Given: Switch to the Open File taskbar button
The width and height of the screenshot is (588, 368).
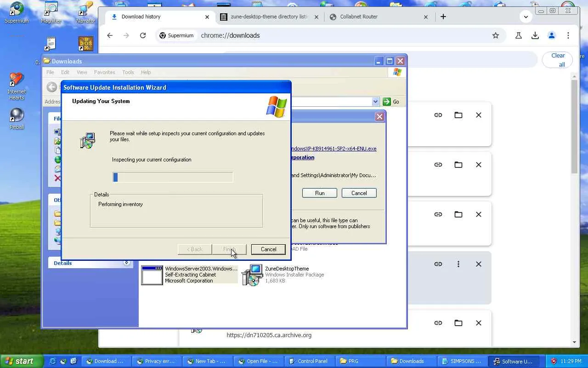Looking at the screenshot, I should tap(258, 361).
